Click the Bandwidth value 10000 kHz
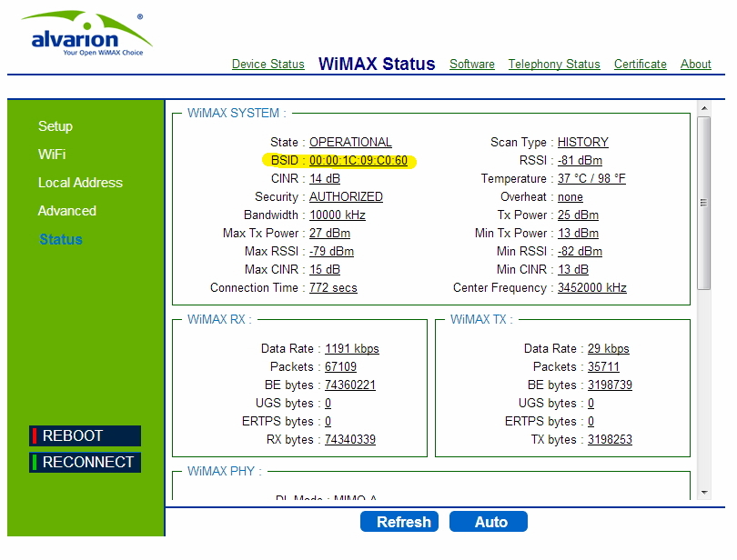Viewport: 737px width, 560px height. point(338,215)
